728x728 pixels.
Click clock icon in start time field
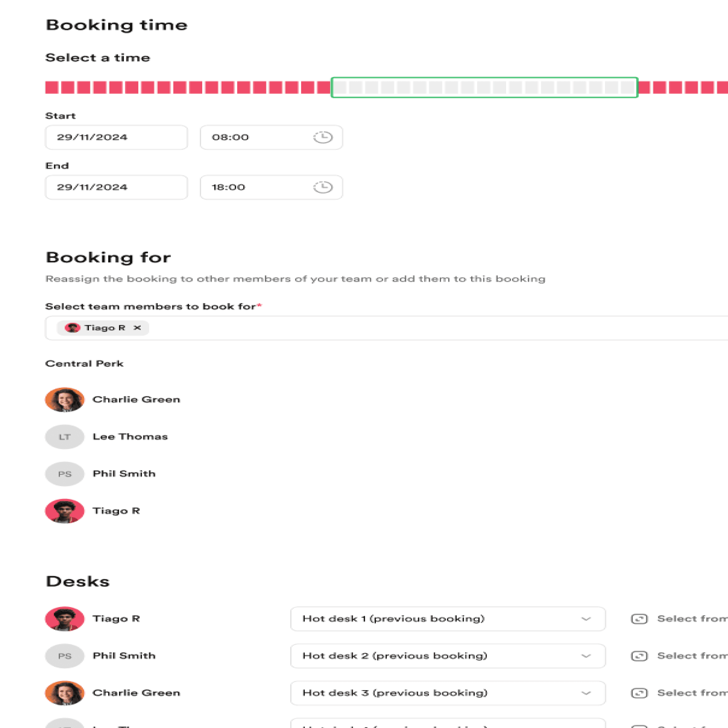coord(322,137)
